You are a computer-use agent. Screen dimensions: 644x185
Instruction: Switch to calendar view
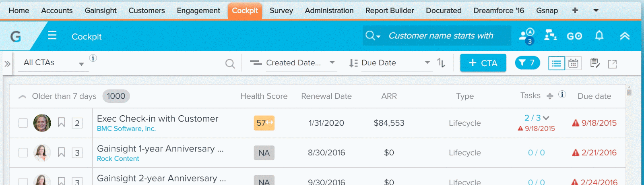click(573, 63)
